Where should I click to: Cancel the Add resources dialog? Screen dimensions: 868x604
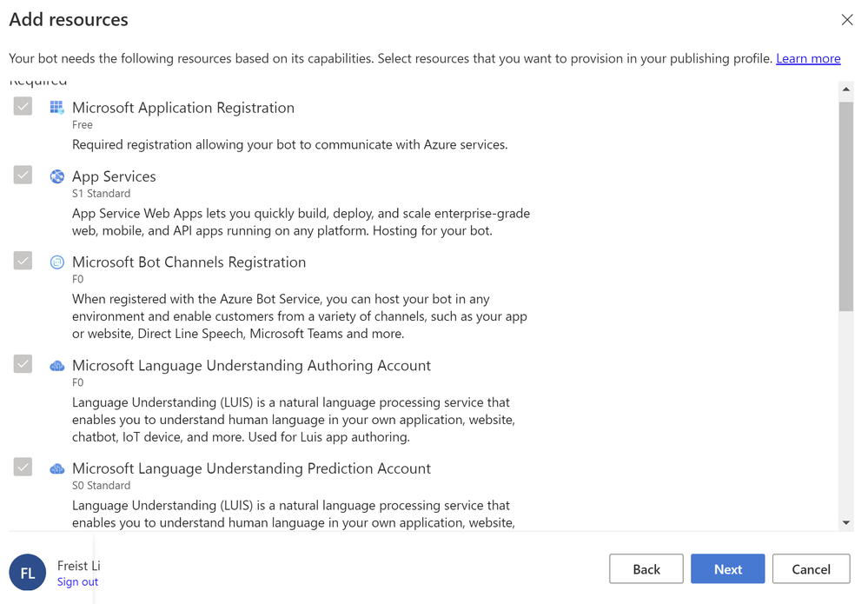811,569
